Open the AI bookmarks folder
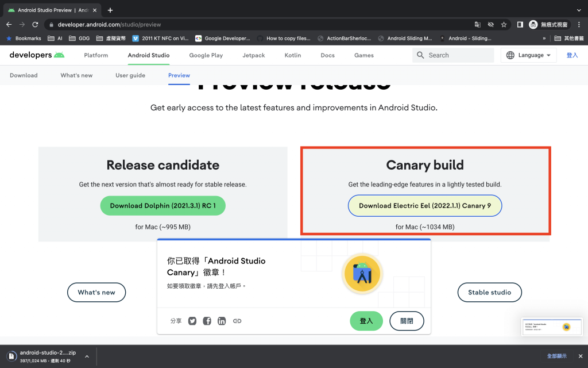The width and height of the screenshot is (588, 368). coord(55,39)
